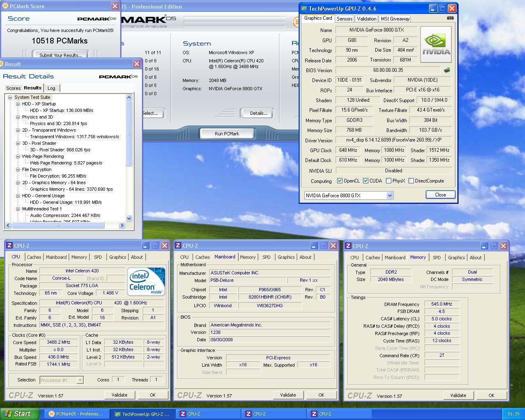525x420 pixels.
Task: Close the Result Details window
Action: [x=137, y=64]
